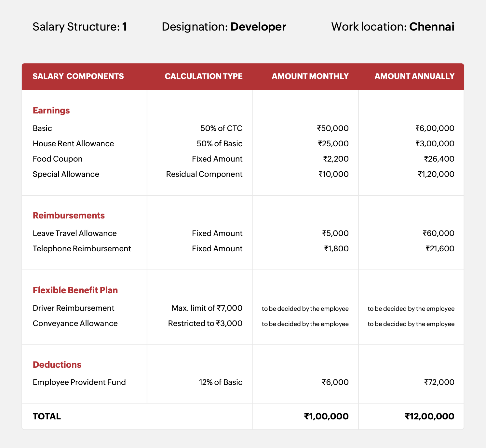Click 'Restricted to ₹3,000' cell
Viewport: 486px width, 448px height.
(205, 323)
